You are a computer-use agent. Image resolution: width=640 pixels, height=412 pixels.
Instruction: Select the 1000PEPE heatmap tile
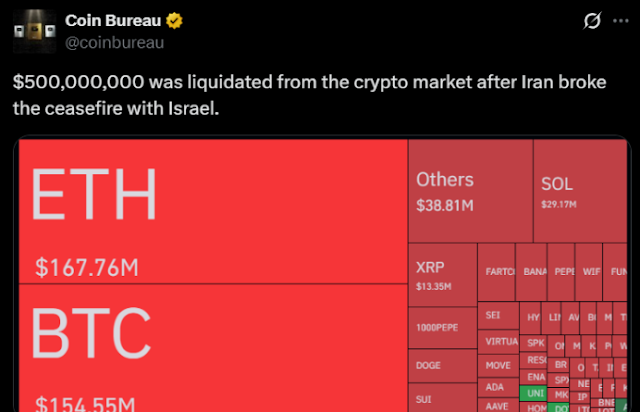coord(443,328)
